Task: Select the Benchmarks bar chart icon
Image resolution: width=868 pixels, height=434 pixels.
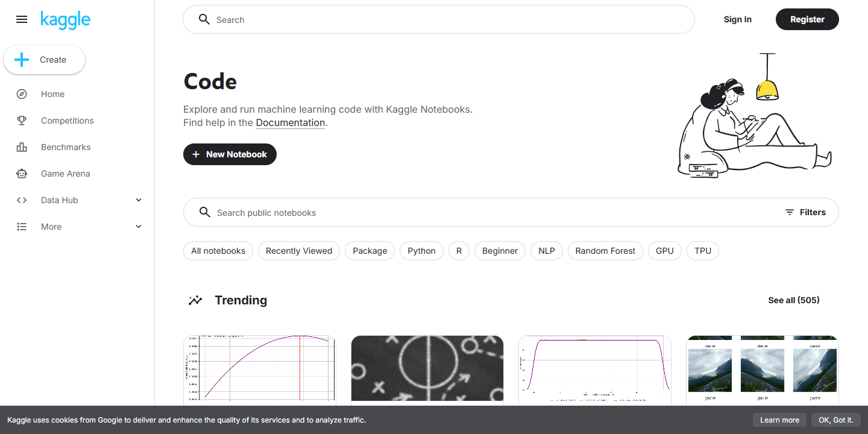Action: [x=22, y=147]
